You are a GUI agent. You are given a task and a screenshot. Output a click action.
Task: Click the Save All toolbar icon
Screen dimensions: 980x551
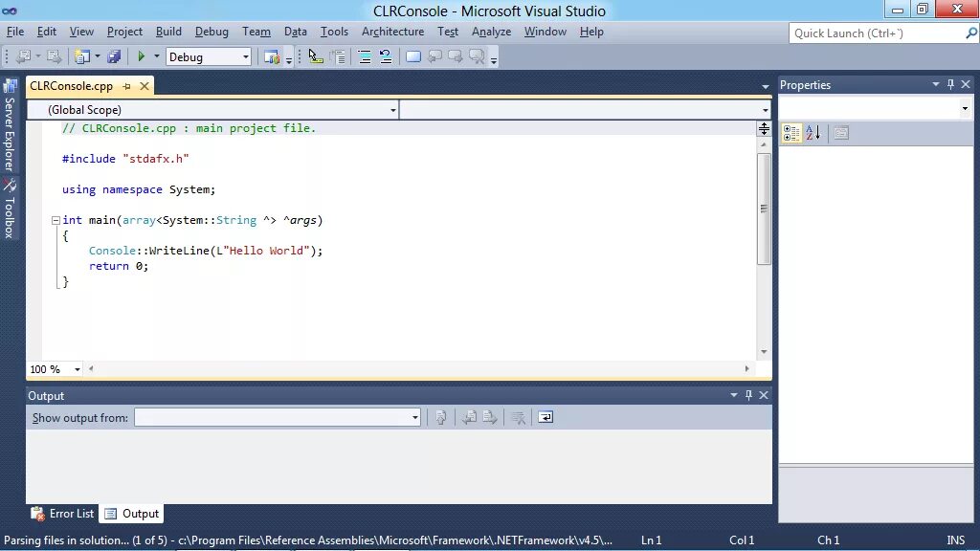[114, 56]
